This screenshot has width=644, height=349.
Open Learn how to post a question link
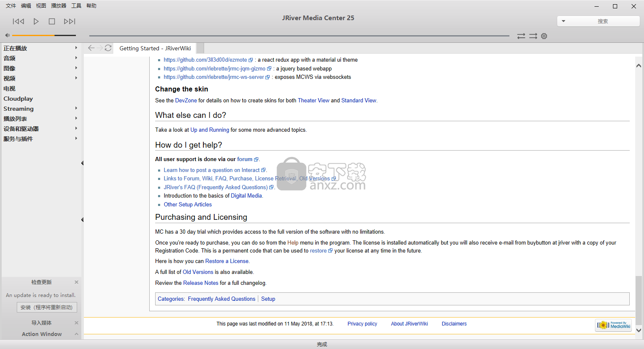[212, 170]
